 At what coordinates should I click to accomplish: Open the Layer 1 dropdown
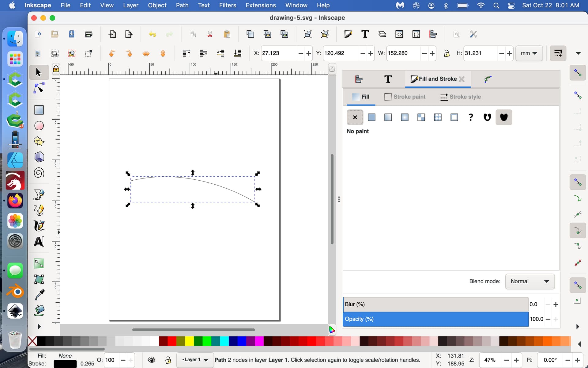(195, 360)
